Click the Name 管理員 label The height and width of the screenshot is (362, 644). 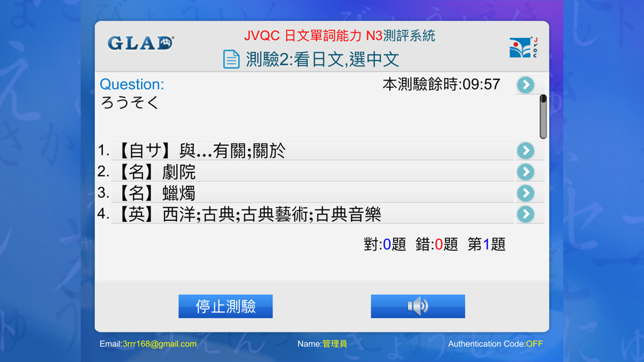tap(323, 344)
